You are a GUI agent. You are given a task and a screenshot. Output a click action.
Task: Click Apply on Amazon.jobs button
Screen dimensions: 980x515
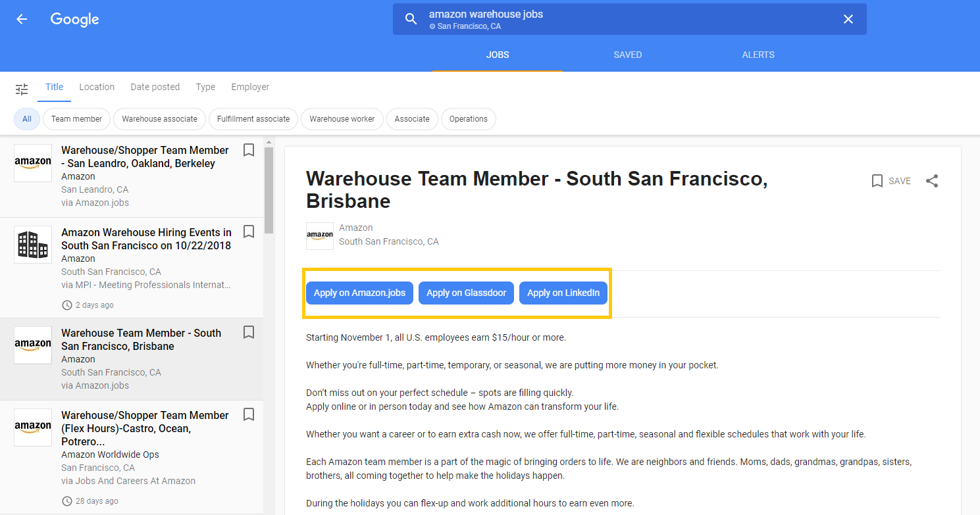359,293
